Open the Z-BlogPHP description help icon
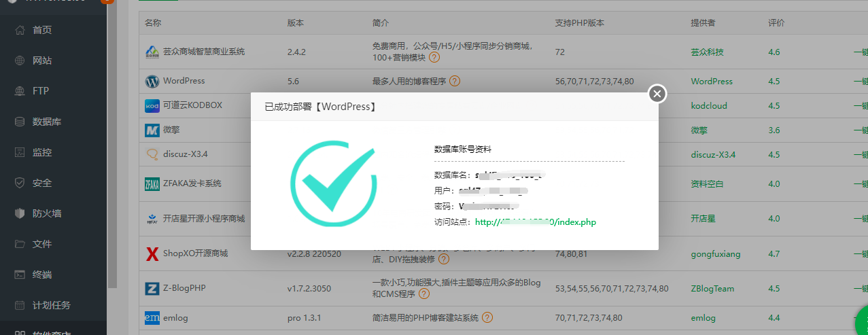868x335 pixels. pyautogui.click(x=423, y=294)
